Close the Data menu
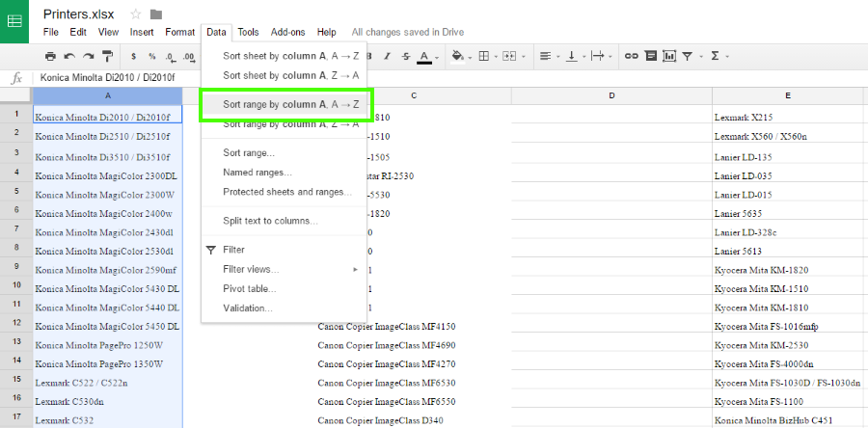868x428 pixels. [216, 32]
